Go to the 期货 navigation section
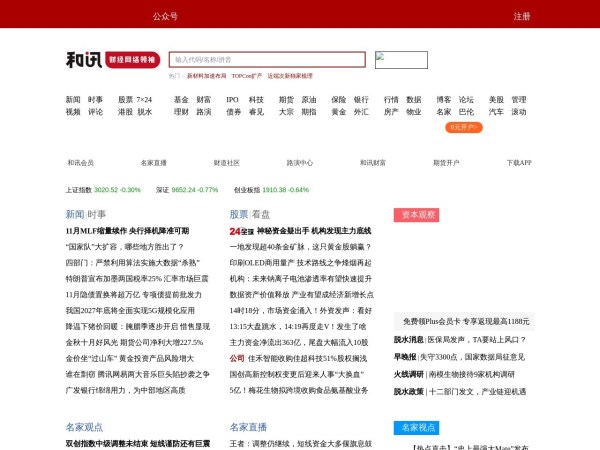 click(286, 100)
